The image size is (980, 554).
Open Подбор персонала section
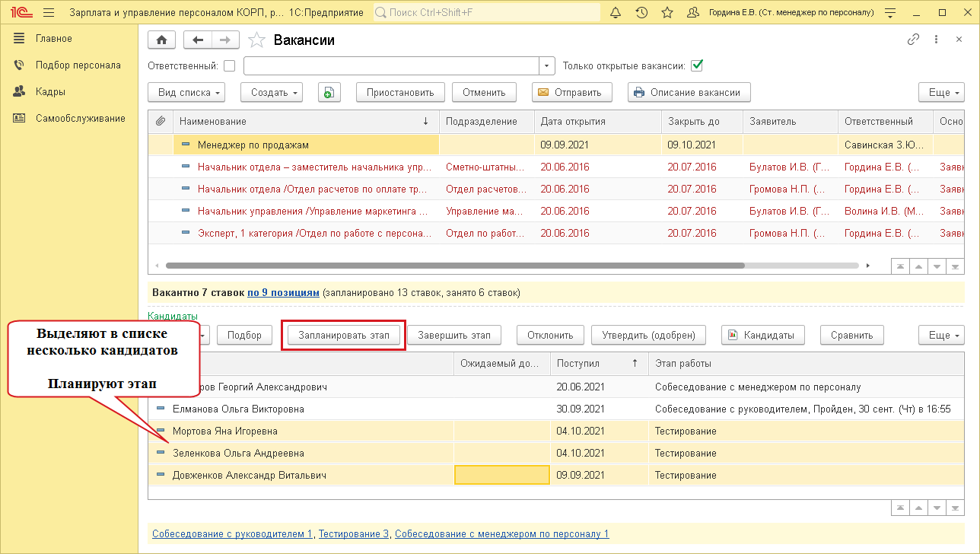pyautogui.click(x=78, y=65)
